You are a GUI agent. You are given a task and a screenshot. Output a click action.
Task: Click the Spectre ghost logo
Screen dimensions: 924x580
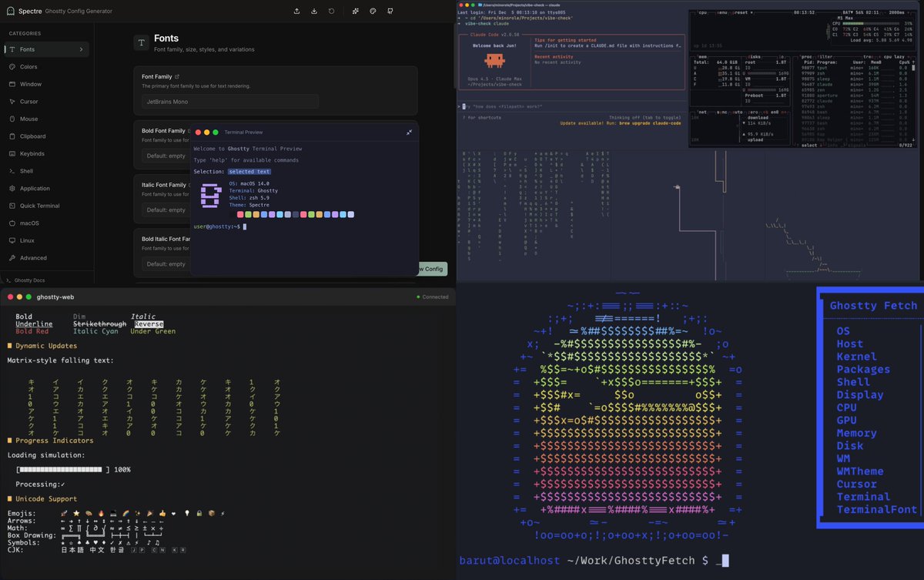(x=11, y=11)
